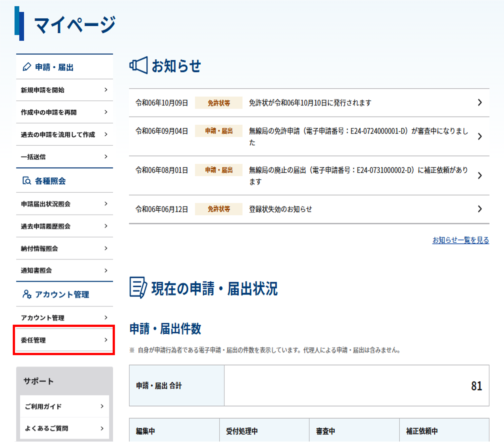Click the 申請・届出 合計 count 81
Screen dimensions: 504x442
(476, 386)
